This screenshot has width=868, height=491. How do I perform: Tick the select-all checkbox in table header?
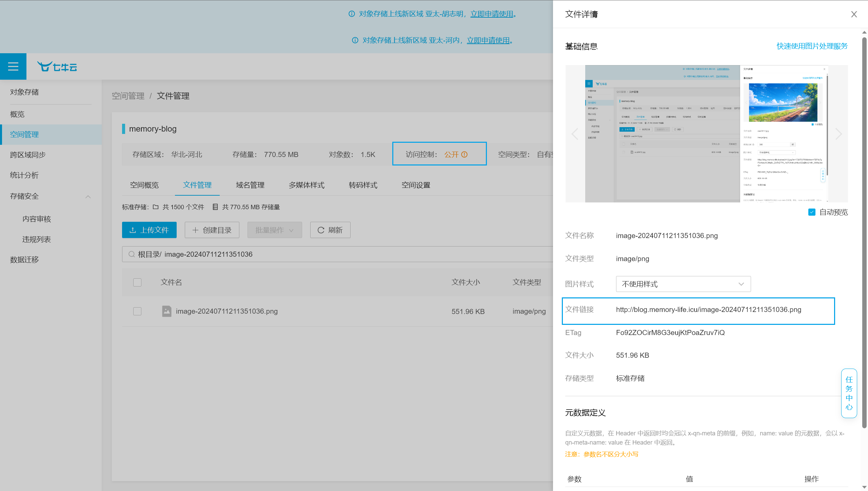click(x=137, y=282)
